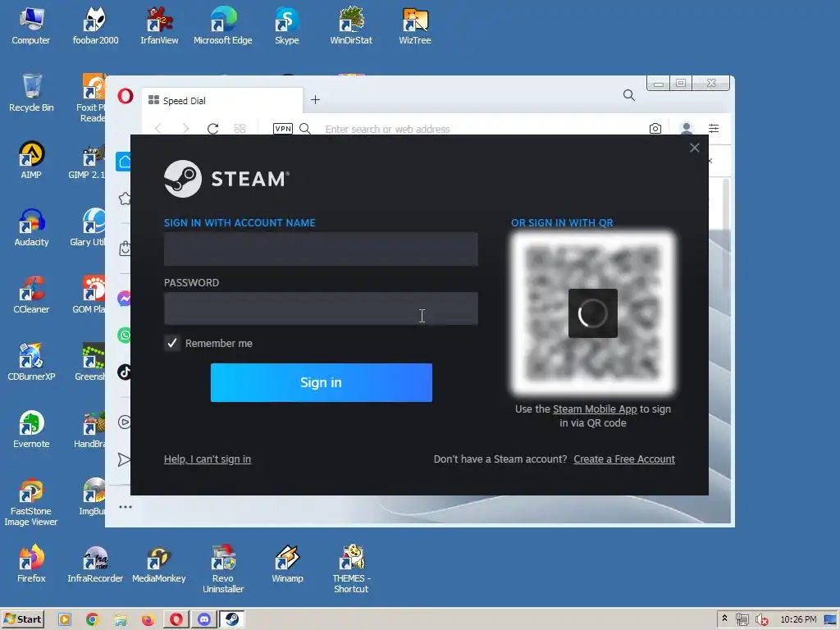840x630 pixels.
Task: Toggle the Opera VPN badge
Action: coord(283,129)
